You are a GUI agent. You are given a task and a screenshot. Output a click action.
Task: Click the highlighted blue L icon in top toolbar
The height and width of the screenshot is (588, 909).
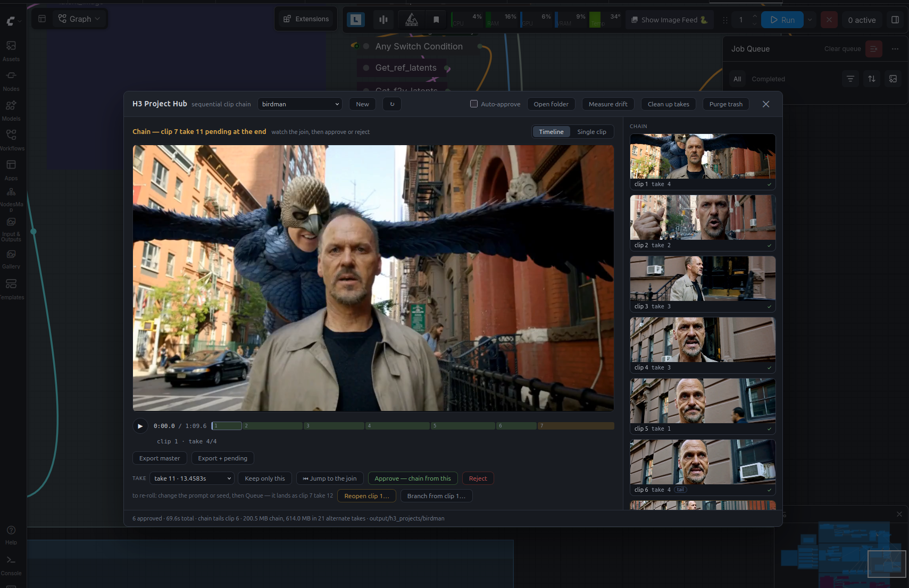pyautogui.click(x=356, y=20)
